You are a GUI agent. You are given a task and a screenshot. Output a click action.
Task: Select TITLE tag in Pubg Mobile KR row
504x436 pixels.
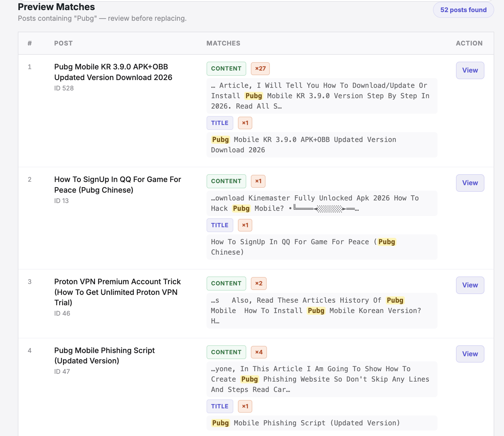(x=219, y=123)
